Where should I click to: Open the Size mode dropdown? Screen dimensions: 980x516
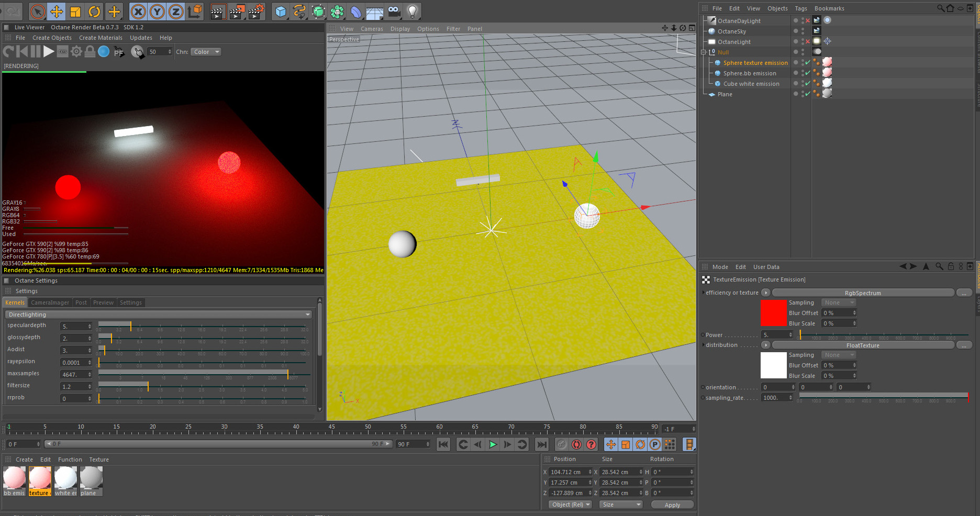coord(621,504)
